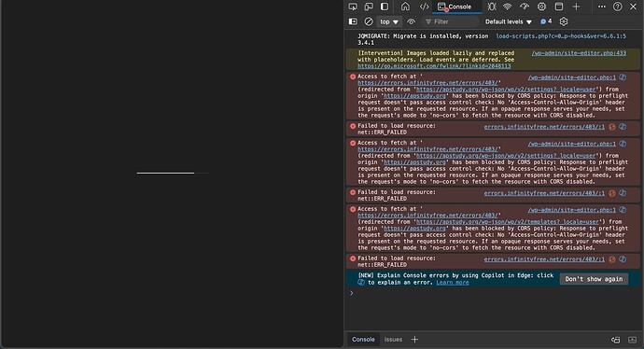Clear the console output

(x=369, y=21)
